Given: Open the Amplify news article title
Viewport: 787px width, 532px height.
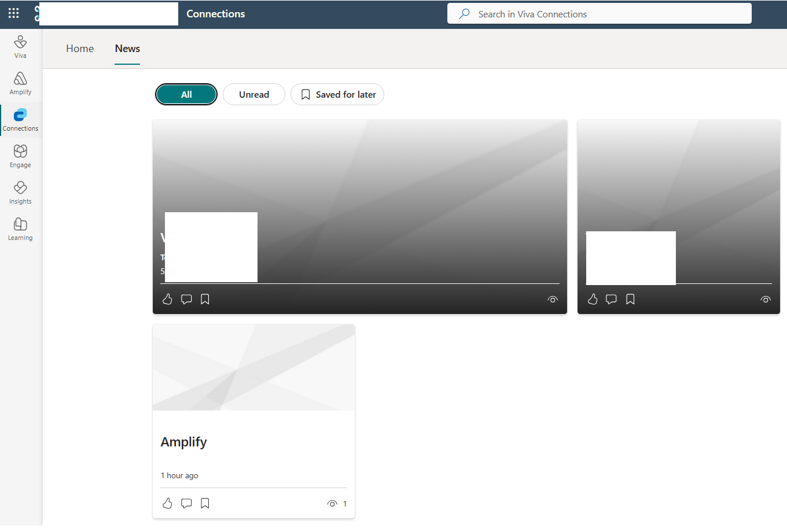Looking at the screenshot, I should (x=183, y=442).
